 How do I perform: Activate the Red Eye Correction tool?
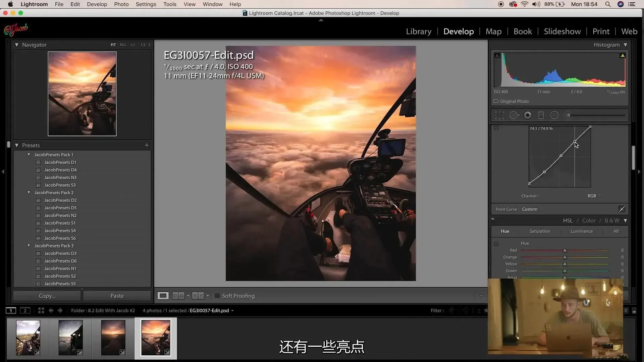coord(528,115)
